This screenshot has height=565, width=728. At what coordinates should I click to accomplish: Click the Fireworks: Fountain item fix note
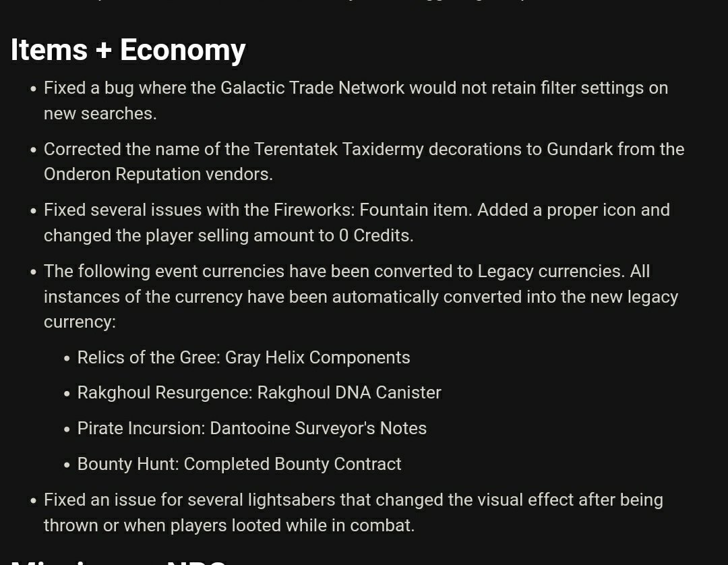[x=357, y=222]
